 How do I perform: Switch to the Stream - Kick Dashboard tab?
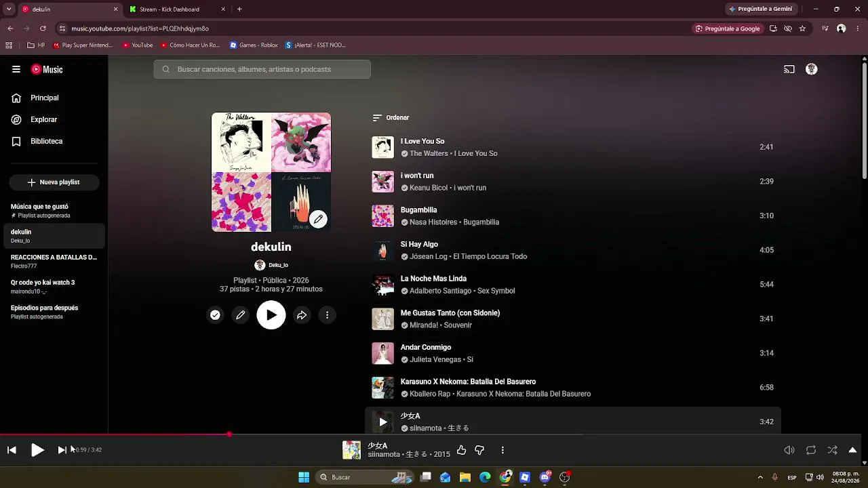tap(176, 9)
